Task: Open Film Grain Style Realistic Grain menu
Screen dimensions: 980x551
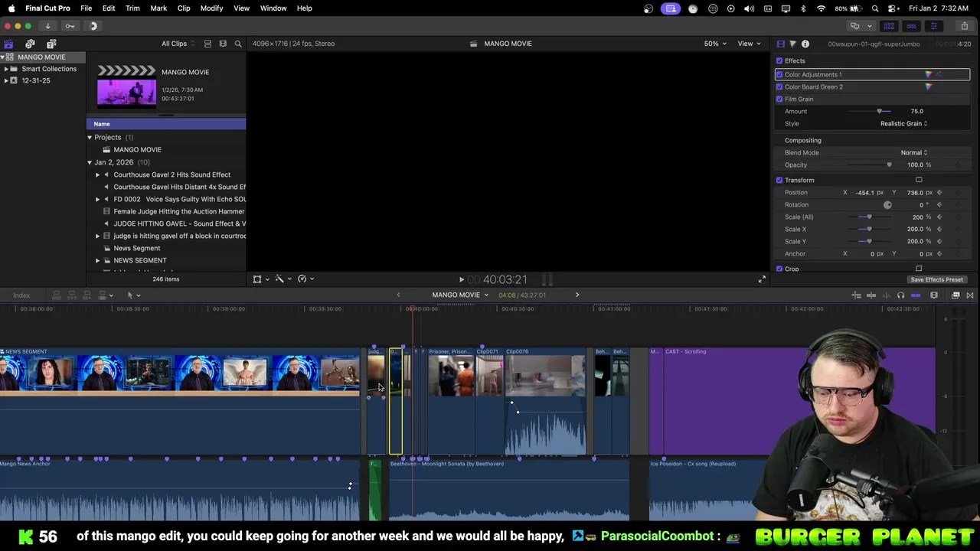Action: coord(903,123)
